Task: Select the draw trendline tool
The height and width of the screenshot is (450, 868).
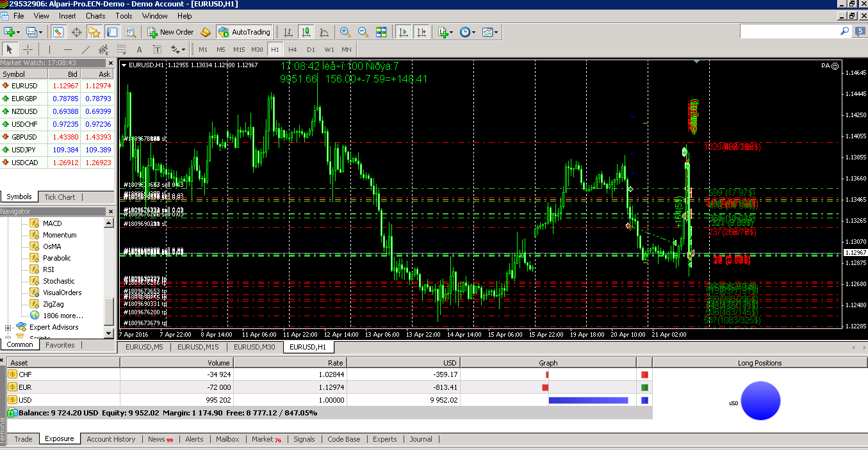Action: (86, 49)
